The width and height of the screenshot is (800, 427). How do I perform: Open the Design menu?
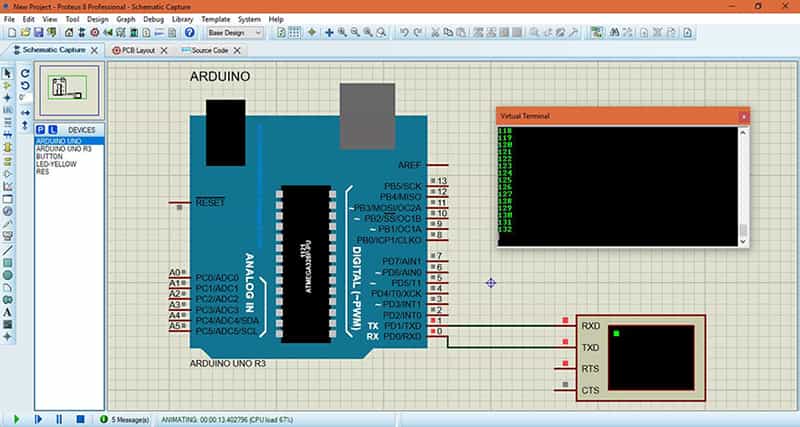pos(97,19)
